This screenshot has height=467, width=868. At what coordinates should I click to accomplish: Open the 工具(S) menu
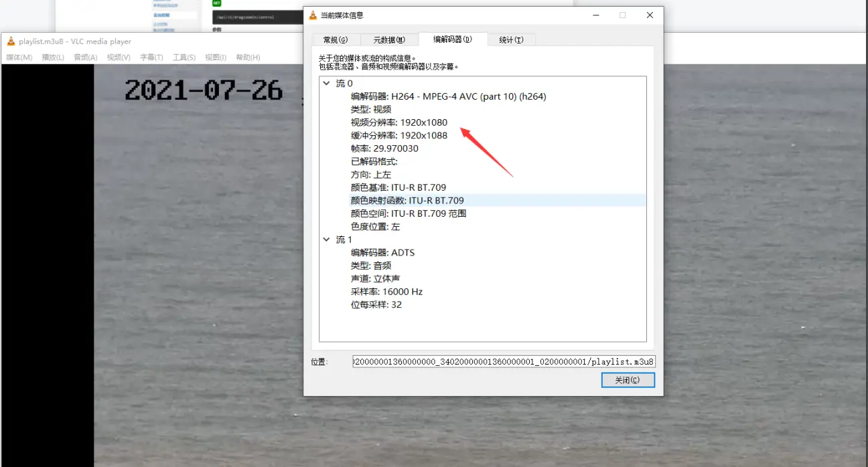pos(184,58)
